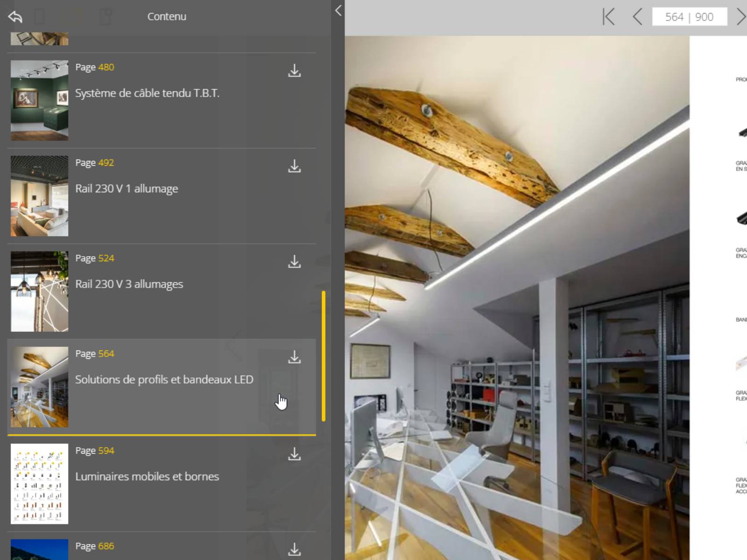Image resolution: width=747 pixels, height=560 pixels.
Task: Open the Solutions de profils thumbnail
Action: click(39, 387)
